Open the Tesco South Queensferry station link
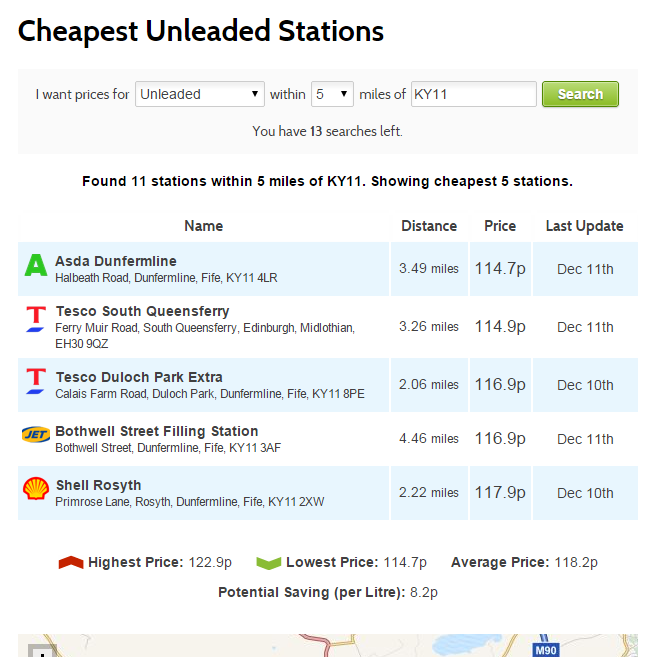645x657 pixels. (x=142, y=311)
